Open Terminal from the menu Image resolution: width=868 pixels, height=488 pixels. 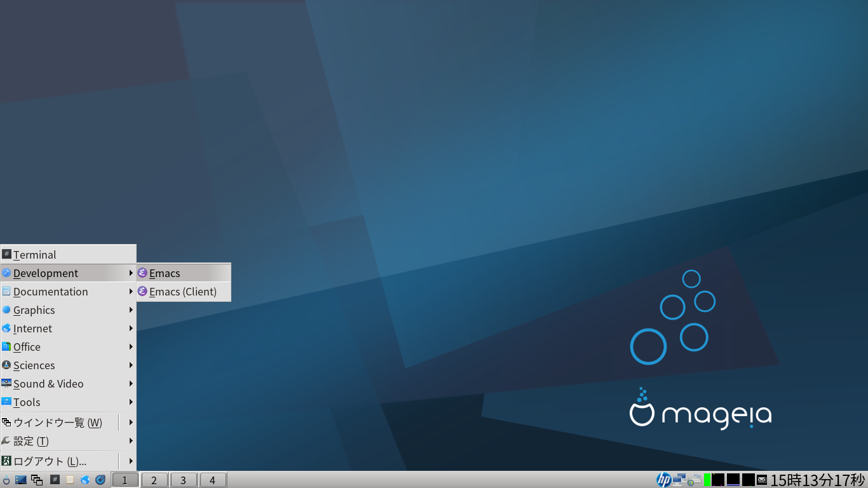(x=68, y=254)
